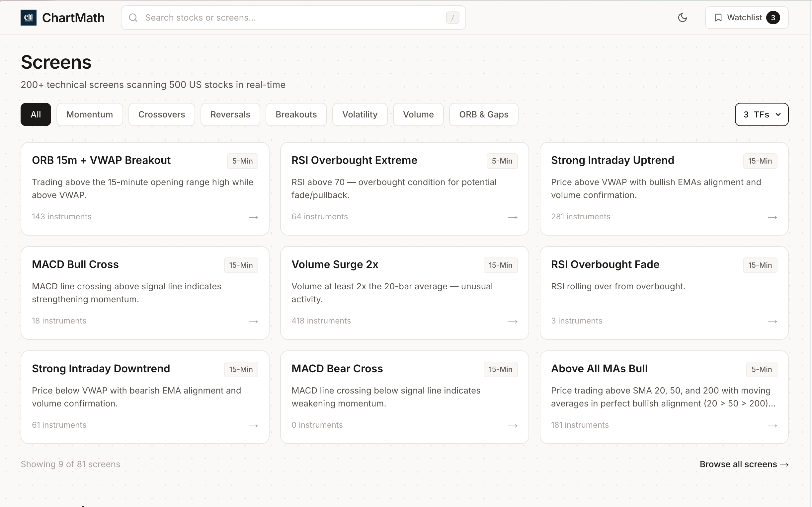
Task: Click the arrow on the ORB 15m + VWAP Breakout card
Action: [253, 217]
